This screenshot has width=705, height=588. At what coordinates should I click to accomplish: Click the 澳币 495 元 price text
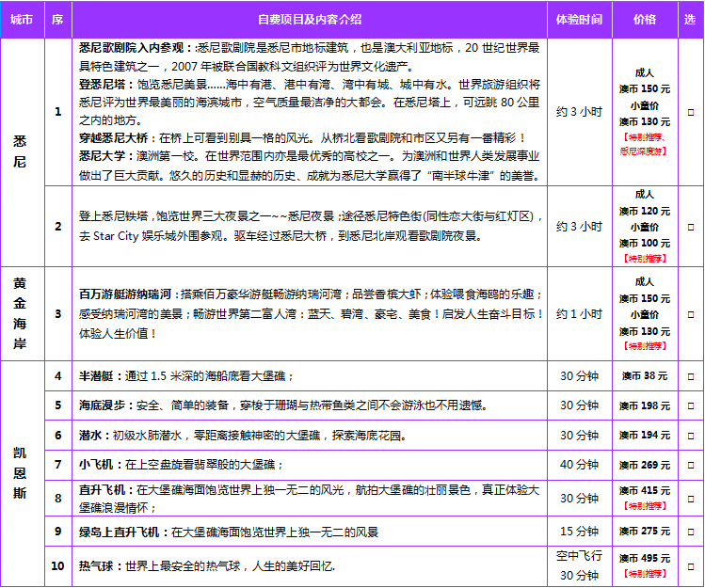645,558
